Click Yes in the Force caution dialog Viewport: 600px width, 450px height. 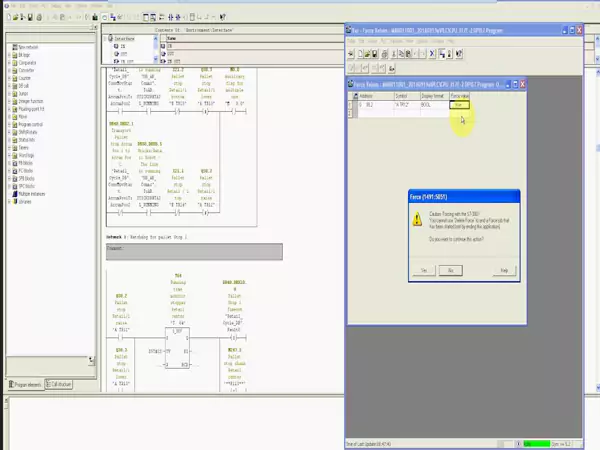tap(424, 271)
